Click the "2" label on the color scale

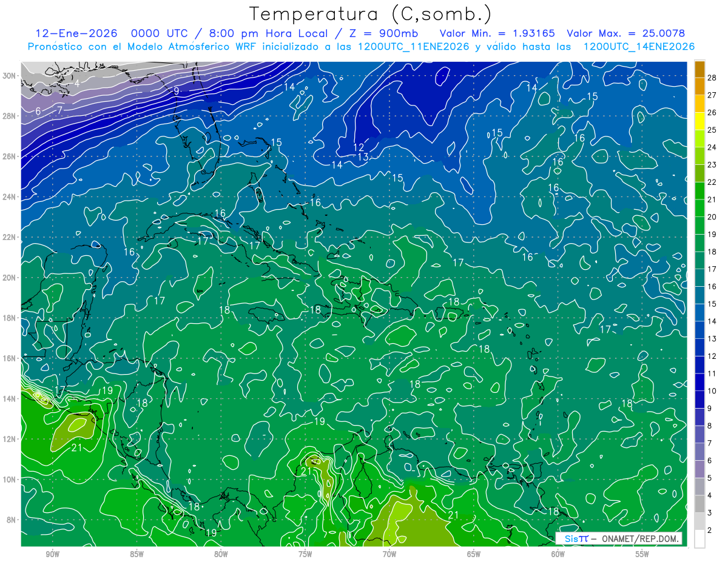[x=710, y=530]
